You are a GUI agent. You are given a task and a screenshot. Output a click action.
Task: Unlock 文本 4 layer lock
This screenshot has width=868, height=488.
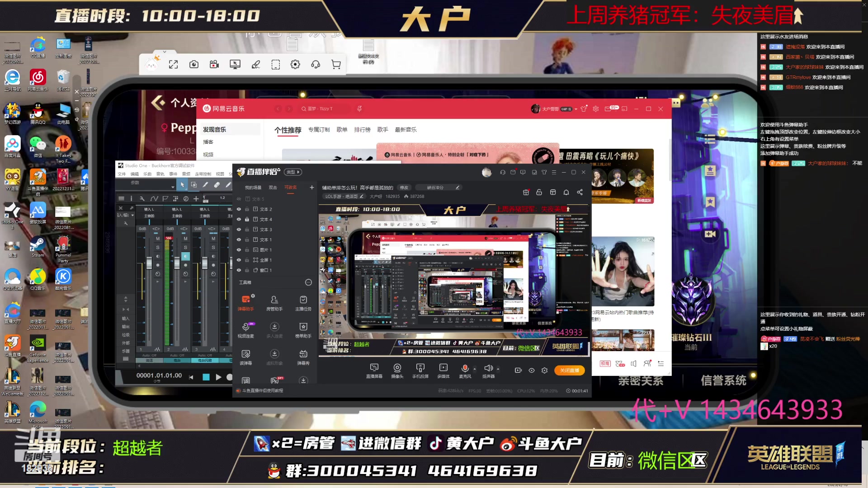pos(247,219)
